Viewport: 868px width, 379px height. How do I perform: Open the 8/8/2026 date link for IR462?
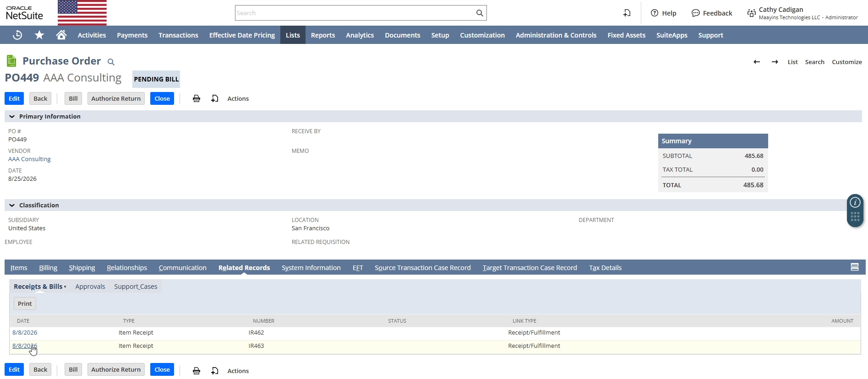[x=25, y=333]
